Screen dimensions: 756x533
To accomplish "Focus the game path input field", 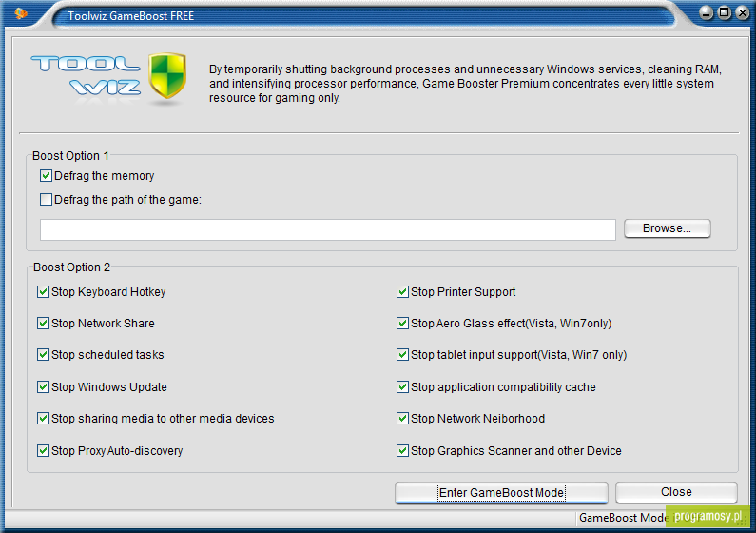I will [328, 229].
